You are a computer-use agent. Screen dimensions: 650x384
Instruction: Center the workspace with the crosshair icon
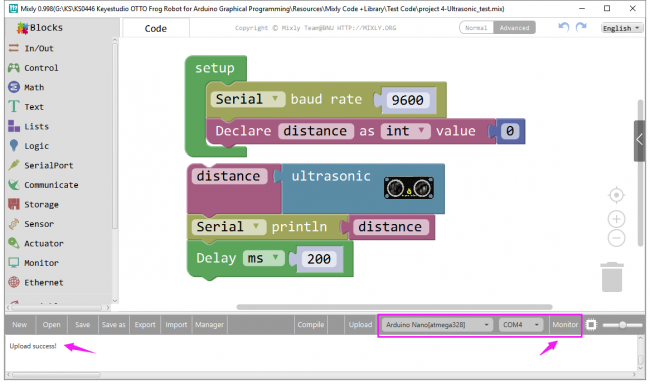[x=616, y=195]
